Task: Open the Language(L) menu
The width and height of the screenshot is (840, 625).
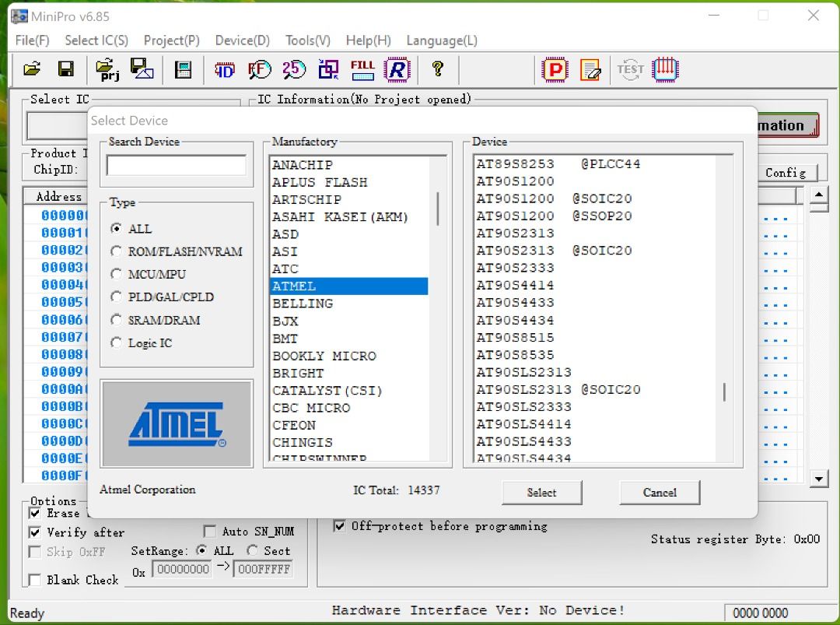Action: pos(442,40)
